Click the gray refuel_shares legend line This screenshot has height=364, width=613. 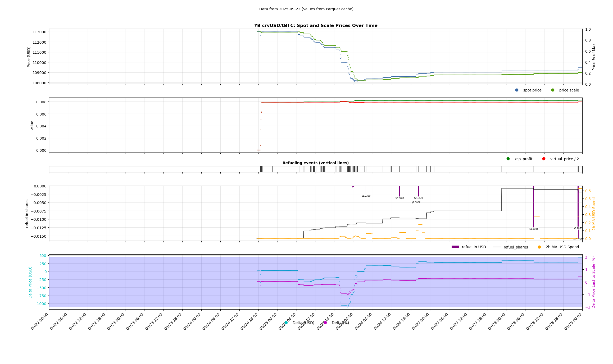(x=497, y=247)
